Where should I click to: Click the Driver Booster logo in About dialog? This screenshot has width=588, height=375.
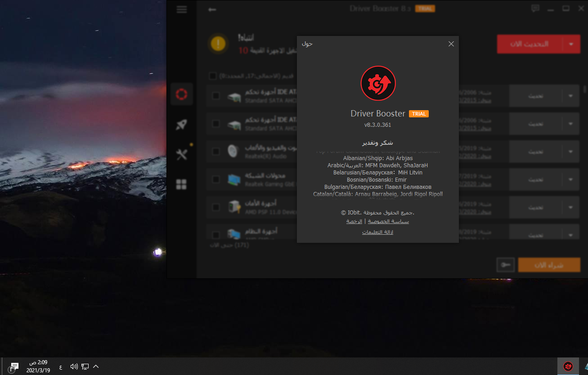pyautogui.click(x=378, y=83)
